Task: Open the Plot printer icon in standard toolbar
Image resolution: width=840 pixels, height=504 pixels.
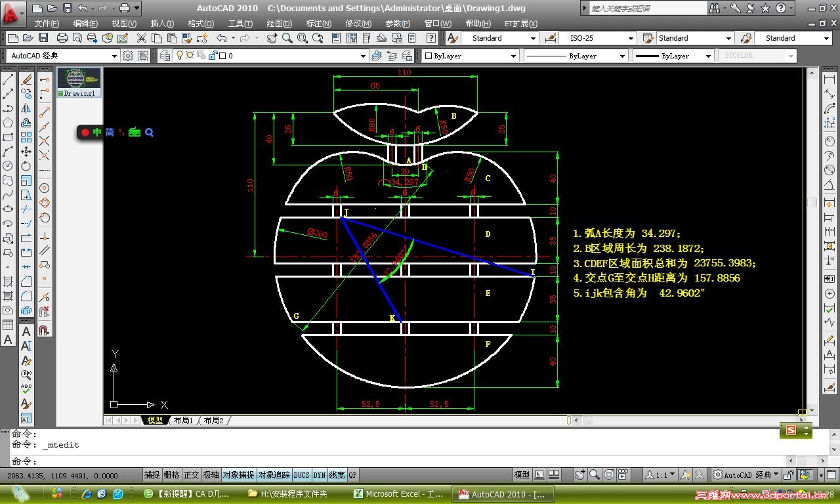Action: coord(62,38)
